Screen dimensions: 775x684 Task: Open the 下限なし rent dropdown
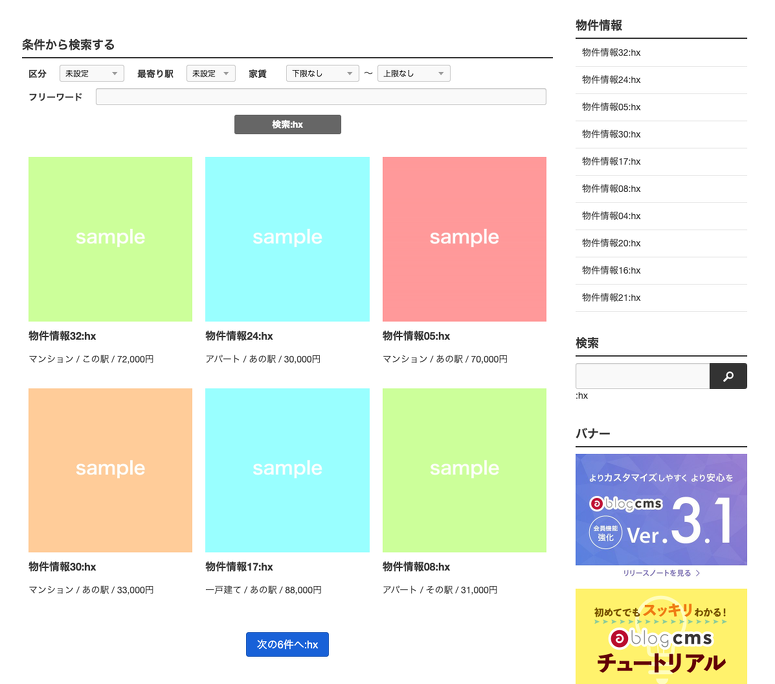click(321, 74)
